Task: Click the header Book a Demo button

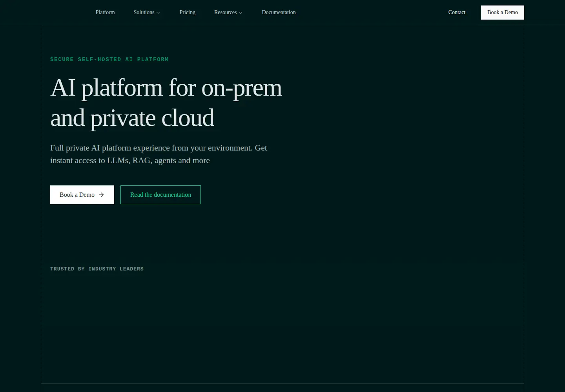Action: point(503,12)
